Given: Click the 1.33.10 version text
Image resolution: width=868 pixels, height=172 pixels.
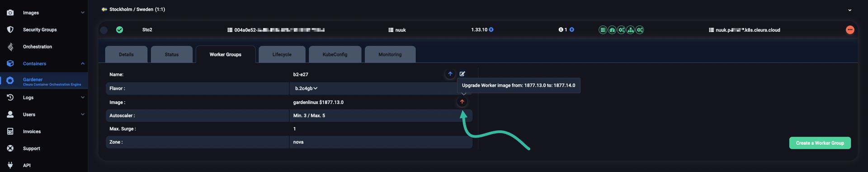Looking at the screenshot, I should pyautogui.click(x=479, y=30).
